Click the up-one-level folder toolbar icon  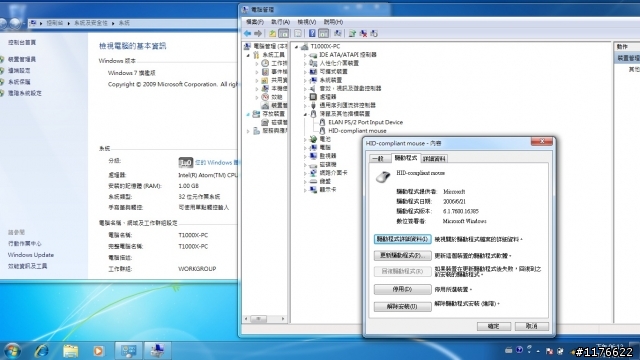point(272,33)
